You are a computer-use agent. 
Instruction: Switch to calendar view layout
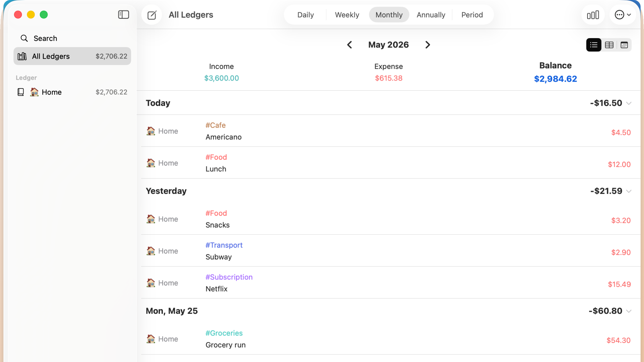(x=624, y=45)
